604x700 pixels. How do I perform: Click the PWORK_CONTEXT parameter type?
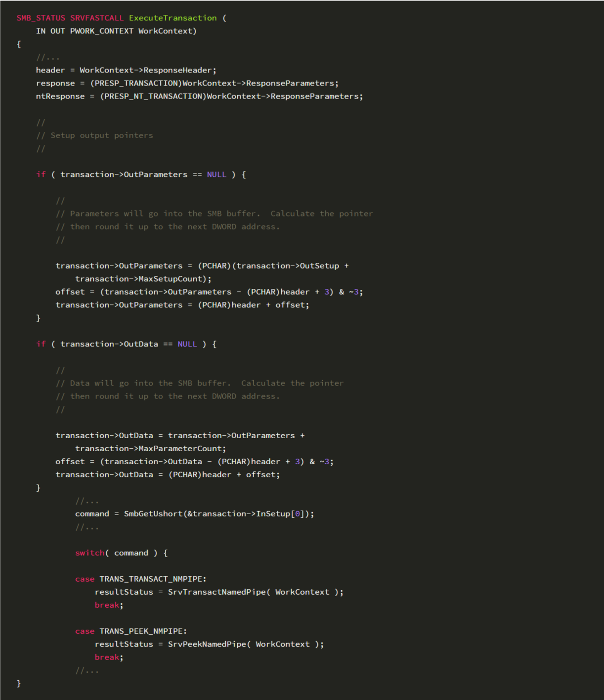tap(101, 31)
